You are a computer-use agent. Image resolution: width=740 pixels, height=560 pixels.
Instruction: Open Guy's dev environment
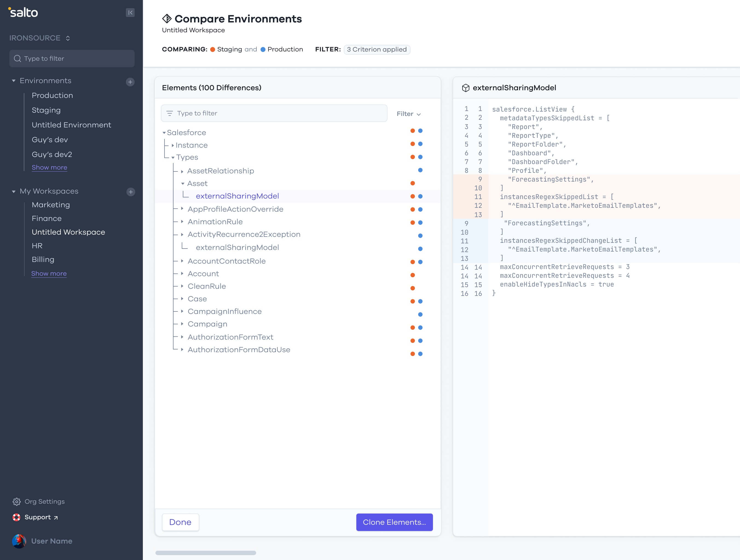50,140
